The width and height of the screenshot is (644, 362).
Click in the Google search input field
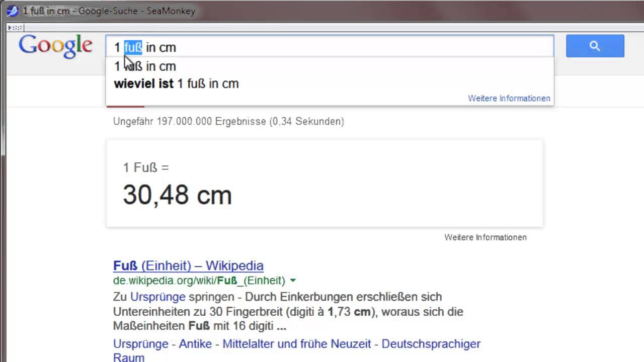pyautogui.click(x=330, y=47)
